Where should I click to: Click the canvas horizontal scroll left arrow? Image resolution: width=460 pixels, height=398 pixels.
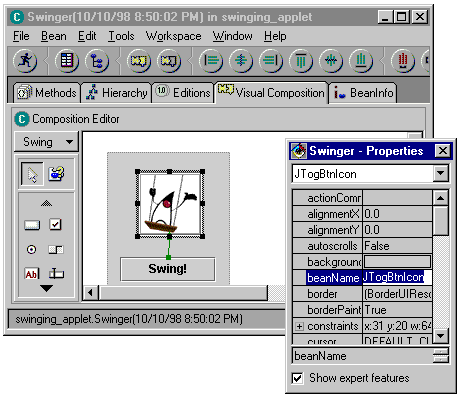[90, 293]
